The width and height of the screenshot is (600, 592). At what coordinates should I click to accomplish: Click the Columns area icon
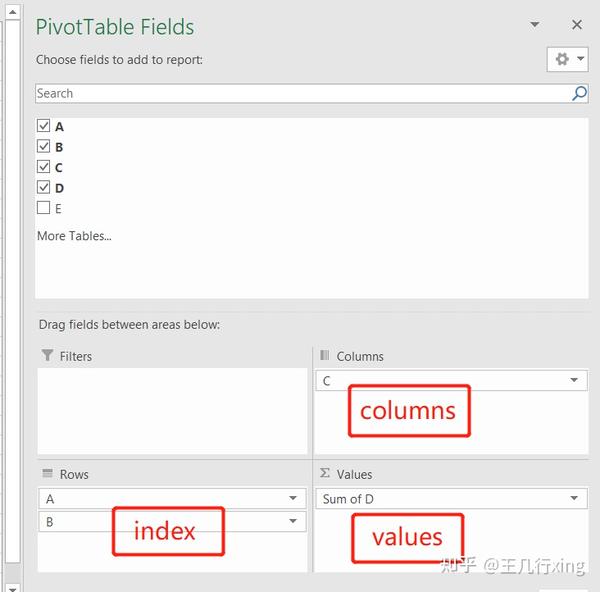(324, 355)
